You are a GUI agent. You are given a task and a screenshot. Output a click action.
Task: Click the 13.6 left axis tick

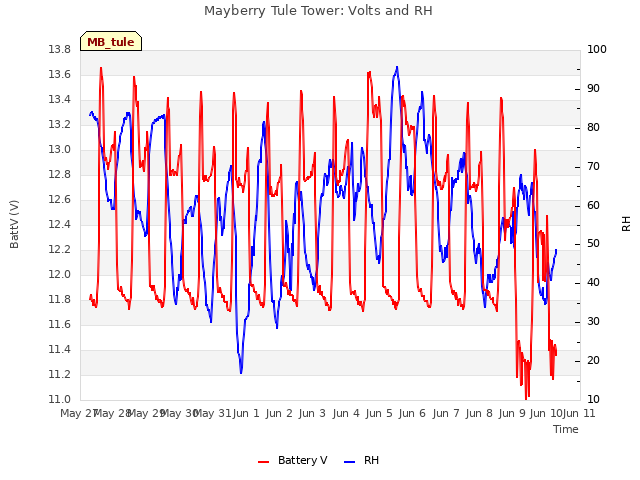[60, 74]
